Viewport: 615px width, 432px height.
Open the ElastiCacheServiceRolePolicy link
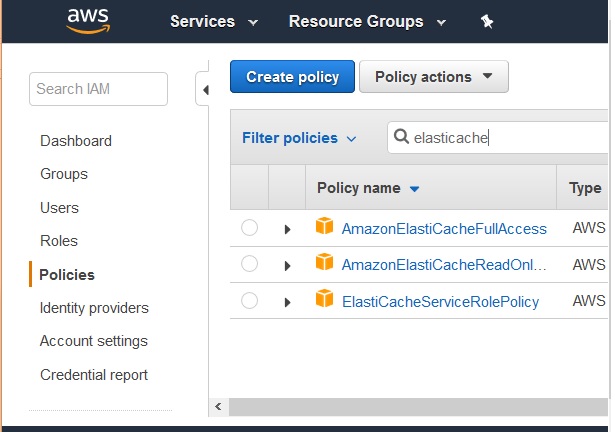(440, 301)
